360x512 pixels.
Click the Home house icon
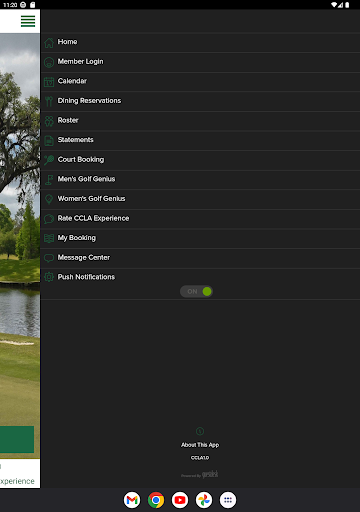click(49, 42)
